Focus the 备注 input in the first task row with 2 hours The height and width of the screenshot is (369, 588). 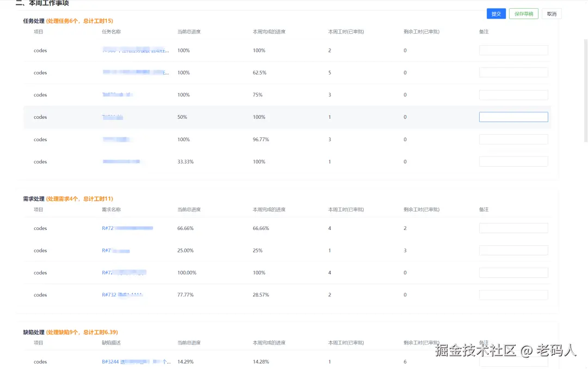click(513, 50)
